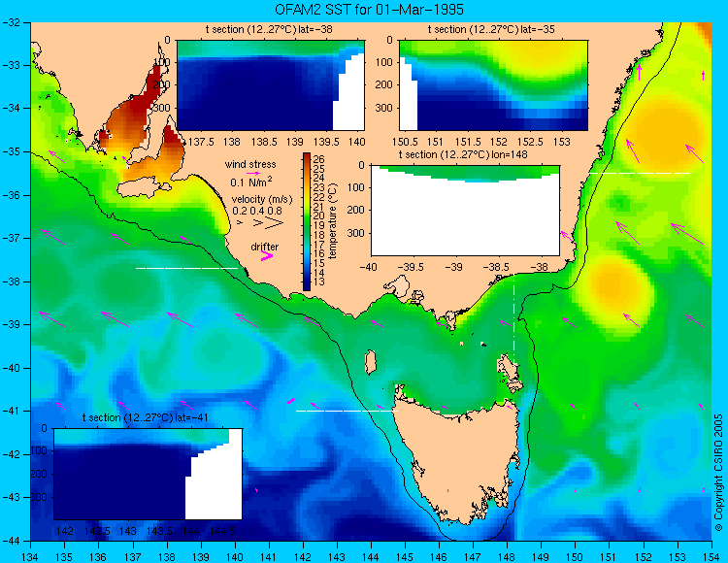The image size is (728, 563).
Task: Click the '145' longitude label on bottom axis
Action: pyautogui.click(x=405, y=556)
